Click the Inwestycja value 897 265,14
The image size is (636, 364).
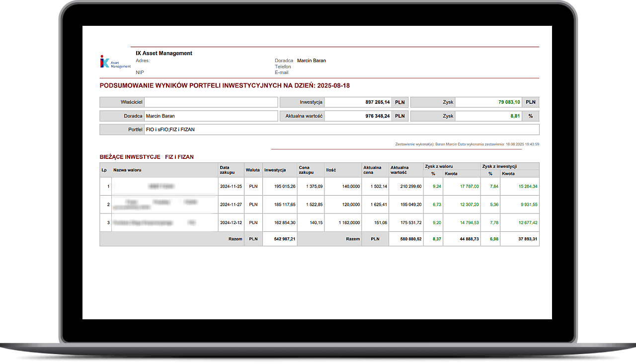(357, 102)
